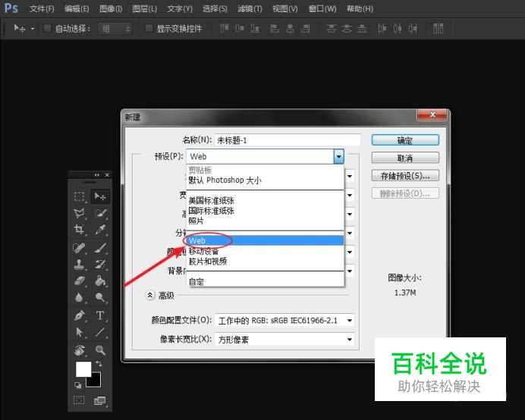Select the Polygonal Lasso tool
The image size is (525, 420).
79,213
